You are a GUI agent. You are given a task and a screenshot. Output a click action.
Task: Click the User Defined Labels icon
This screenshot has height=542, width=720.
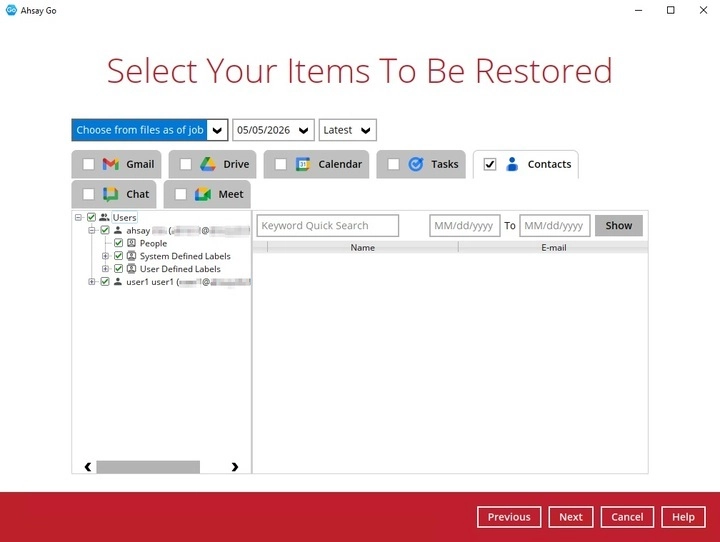[x=131, y=269]
